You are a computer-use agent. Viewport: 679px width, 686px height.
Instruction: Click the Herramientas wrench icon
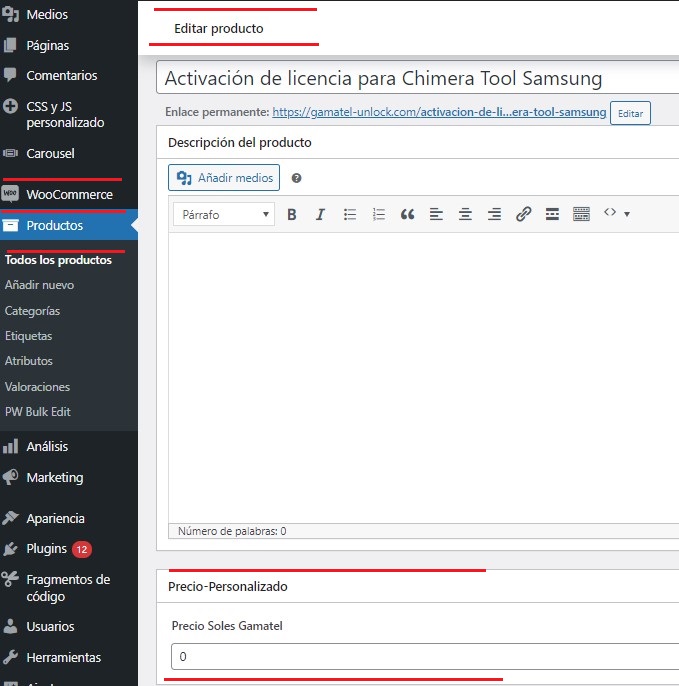pos(10,657)
